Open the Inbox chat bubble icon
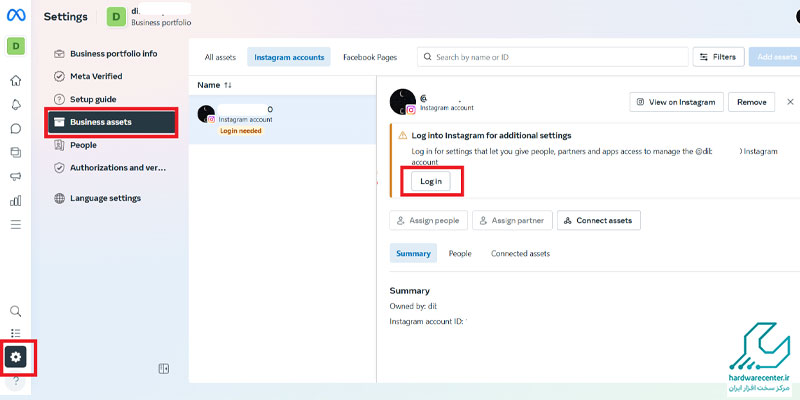 point(16,128)
